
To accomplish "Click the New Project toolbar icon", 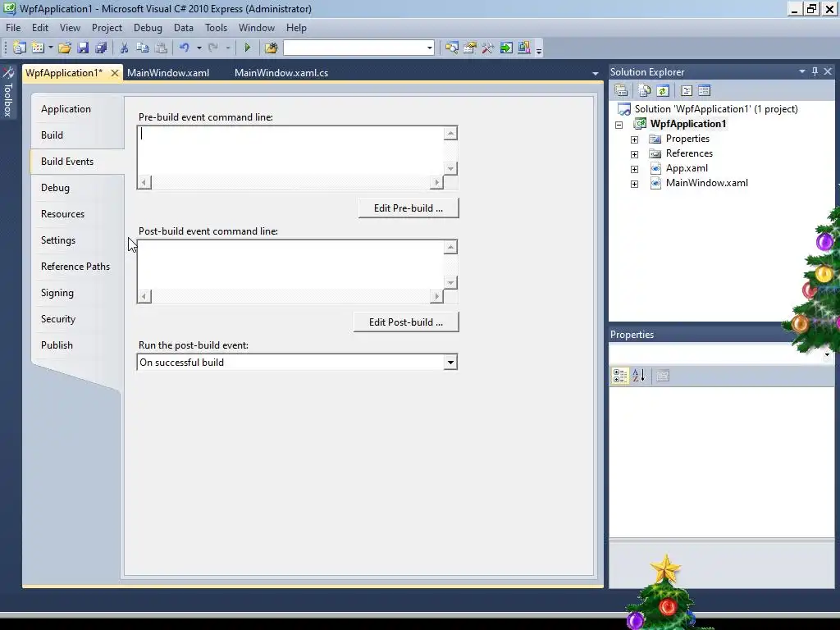I will 20,48.
